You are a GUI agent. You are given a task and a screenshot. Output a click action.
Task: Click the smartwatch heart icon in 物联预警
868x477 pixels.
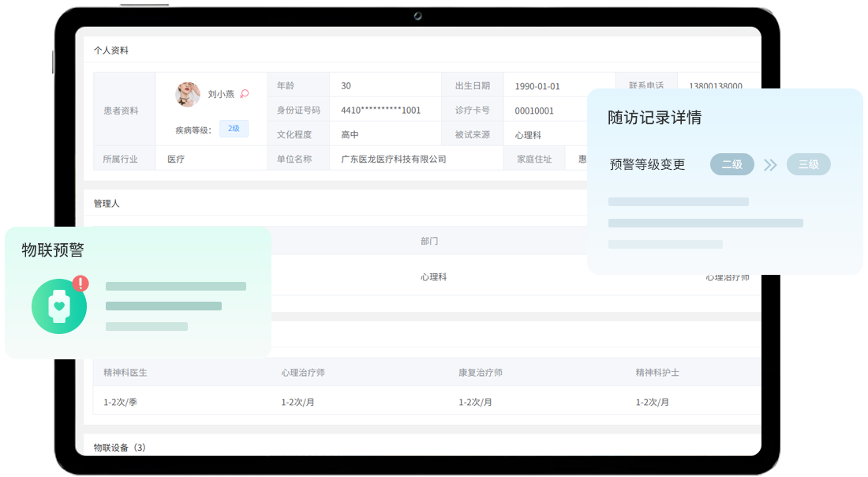59,306
